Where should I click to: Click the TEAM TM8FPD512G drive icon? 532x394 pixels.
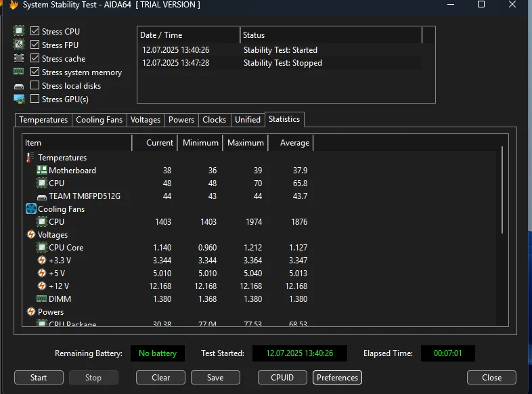(x=42, y=197)
